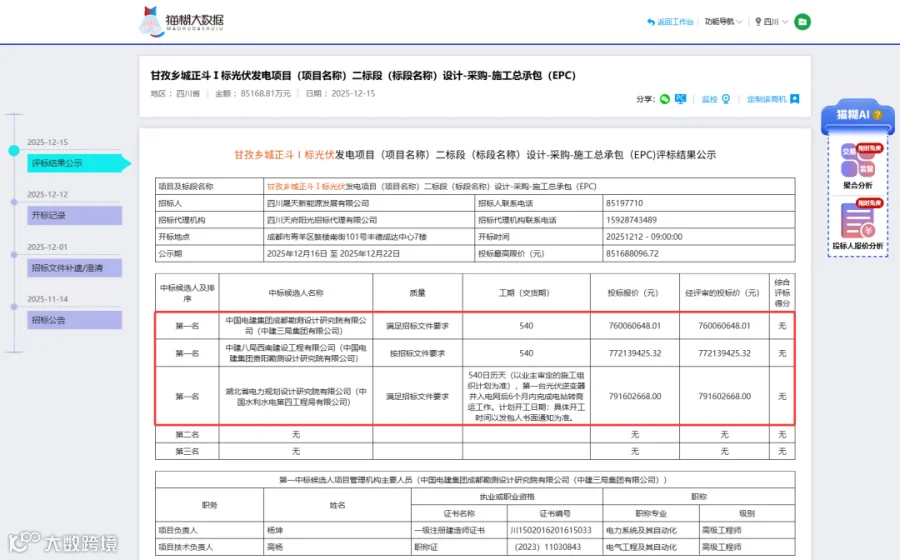Click the monitoring camera icon
900x560 pixels.
(726, 99)
